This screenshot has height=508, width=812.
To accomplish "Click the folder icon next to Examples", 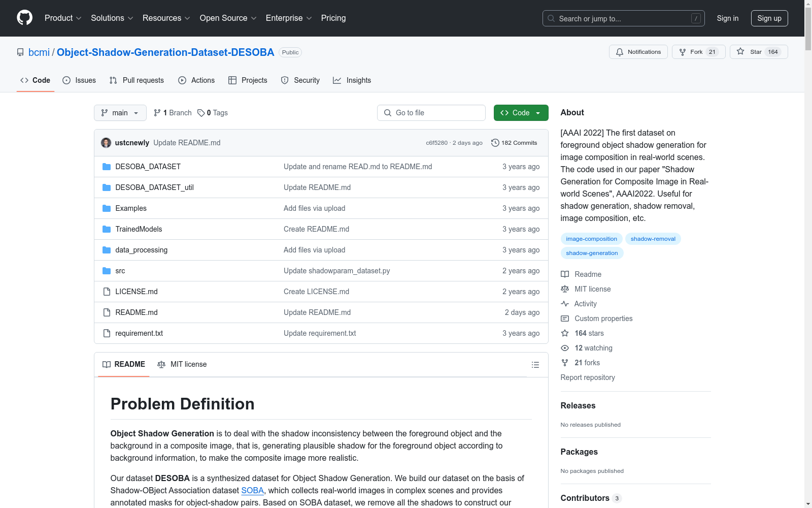I will (x=107, y=208).
